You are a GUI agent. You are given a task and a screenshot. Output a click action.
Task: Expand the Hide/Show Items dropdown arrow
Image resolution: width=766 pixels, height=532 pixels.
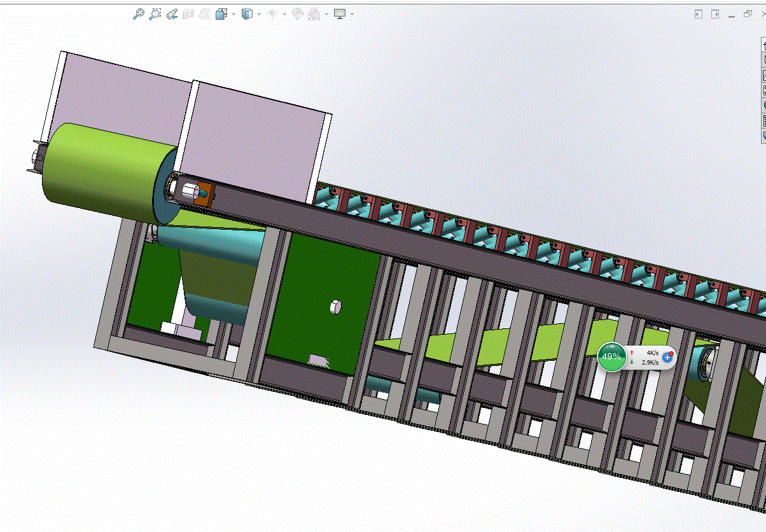tap(284, 14)
